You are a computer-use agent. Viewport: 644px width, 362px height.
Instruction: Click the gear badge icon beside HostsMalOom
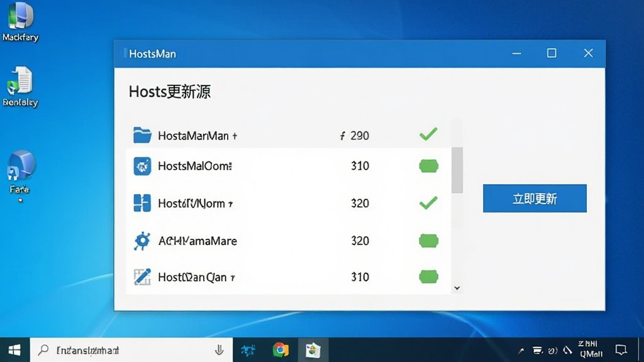pyautogui.click(x=142, y=166)
